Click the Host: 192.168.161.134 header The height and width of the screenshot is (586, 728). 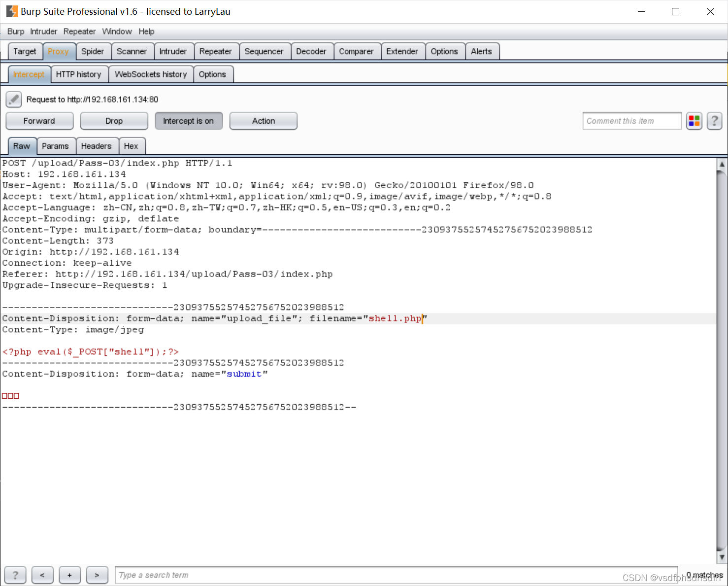[x=64, y=174]
